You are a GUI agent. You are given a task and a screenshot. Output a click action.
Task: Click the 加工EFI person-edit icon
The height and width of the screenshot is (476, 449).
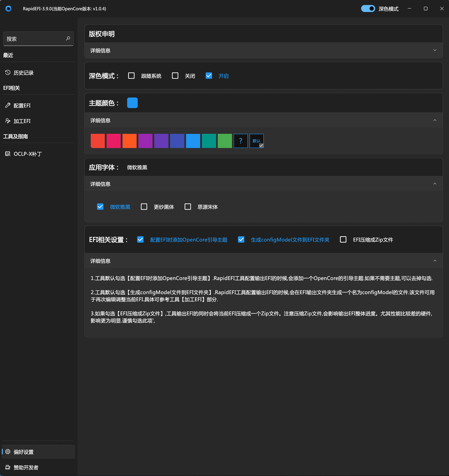[8, 121]
